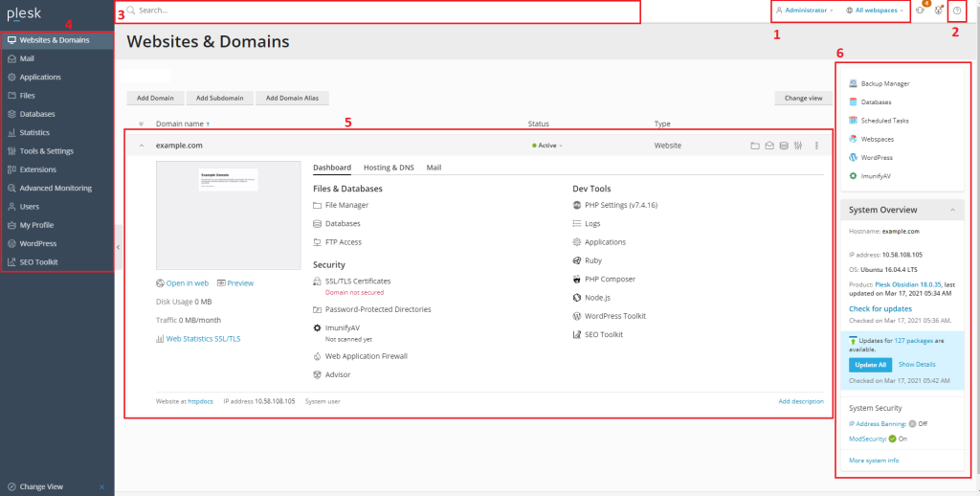Open the Administrator account dropdown
This screenshot has width=980, height=496.
(804, 11)
